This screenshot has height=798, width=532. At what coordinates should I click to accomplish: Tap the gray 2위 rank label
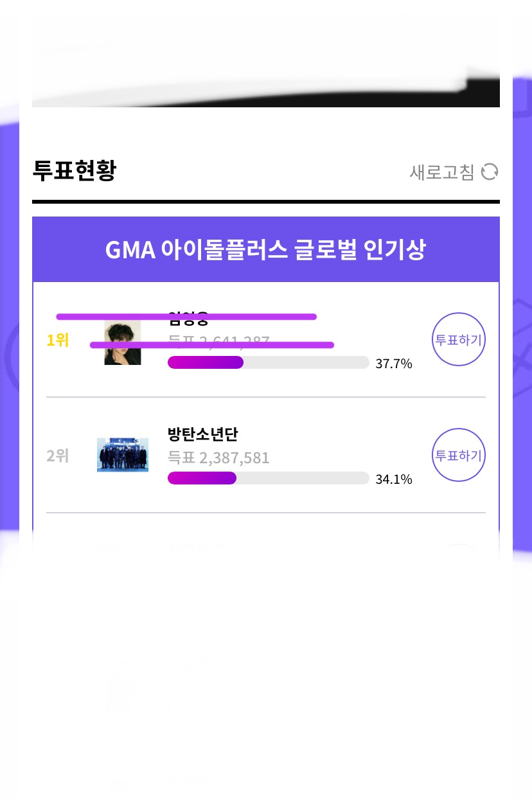pos(58,456)
